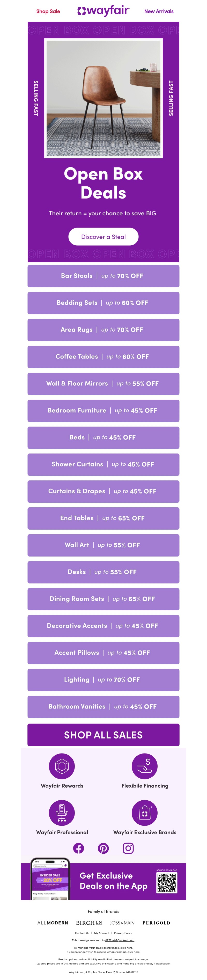Open the AllModern brand logo
The width and height of the screenshot is (207, 980).
point(53,923)
